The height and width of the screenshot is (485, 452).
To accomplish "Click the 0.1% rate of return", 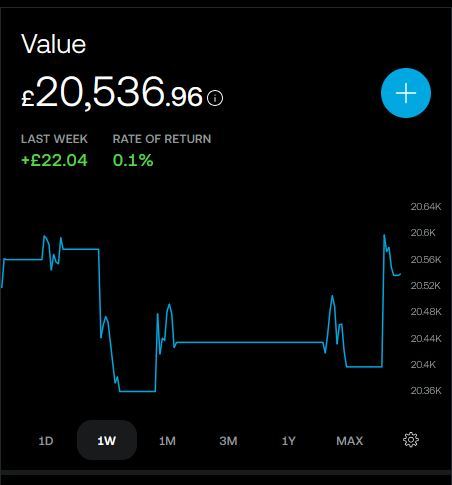I will click(133, 160).
